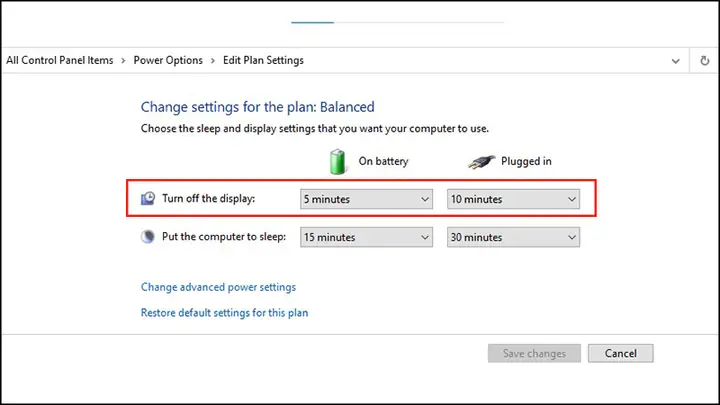Click the Save changes button
Image resolution: width=720 pixels, height=405 pixels.
tap(534, 353)
